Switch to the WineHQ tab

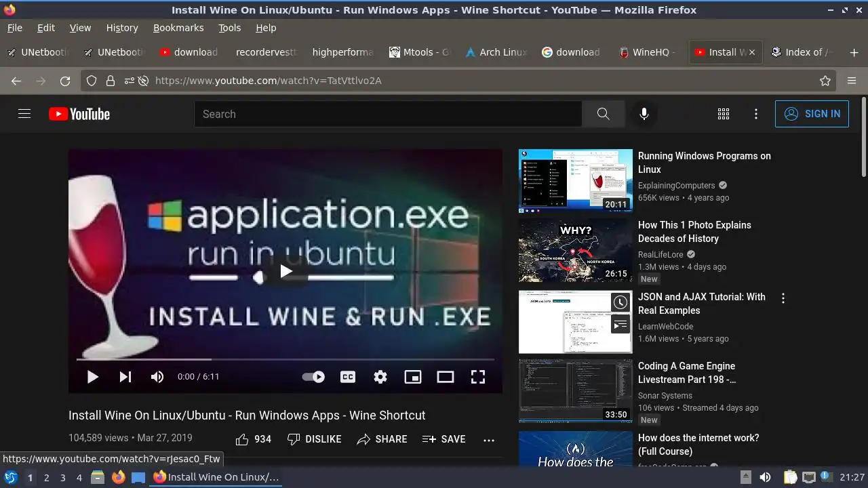[649, 52]
